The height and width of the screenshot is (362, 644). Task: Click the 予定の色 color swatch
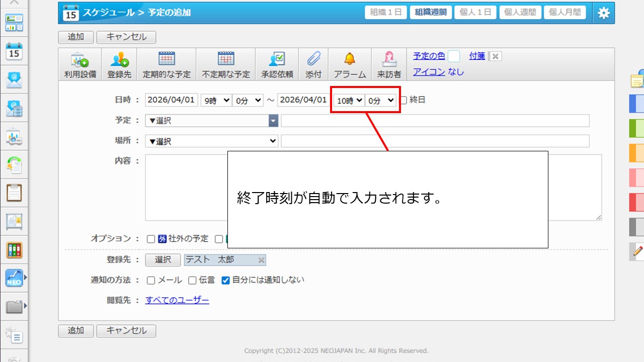pos(454,56)
